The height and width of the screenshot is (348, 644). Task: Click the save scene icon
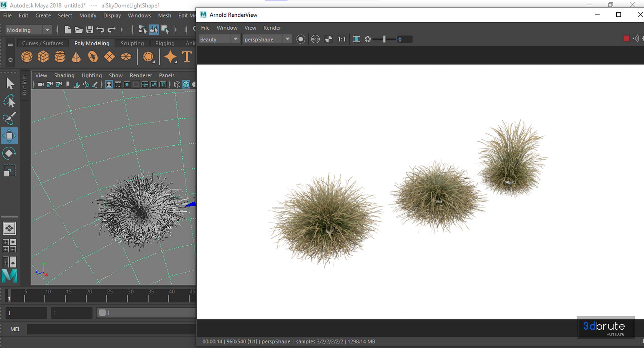coord(89,30)
